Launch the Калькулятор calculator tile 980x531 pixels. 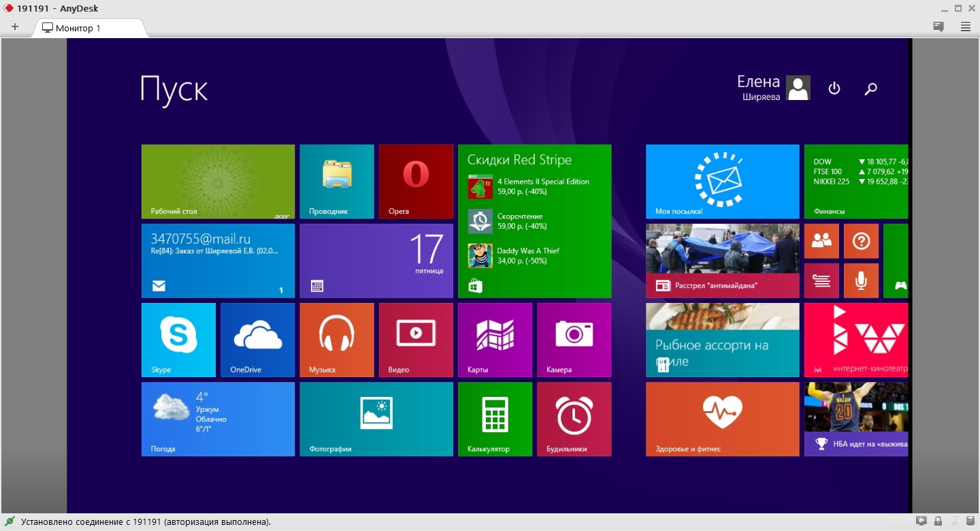pyautogui.click(x=495, y=419)
